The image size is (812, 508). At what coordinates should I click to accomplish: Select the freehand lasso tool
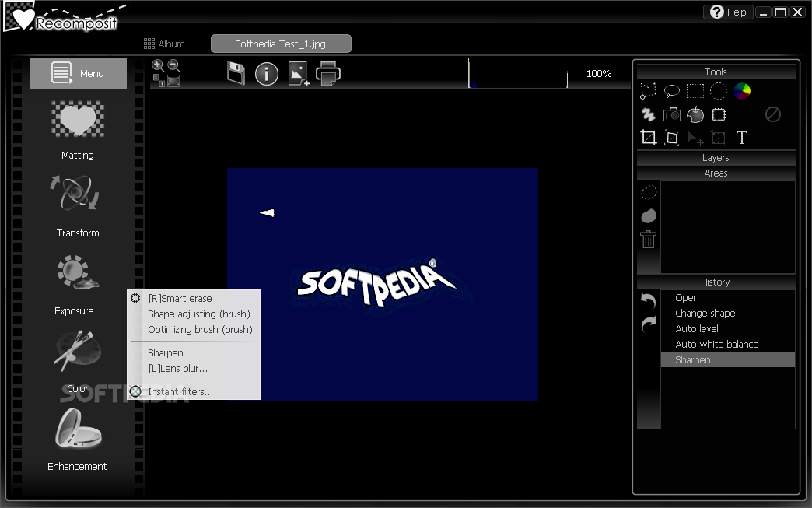click(672, 91)
